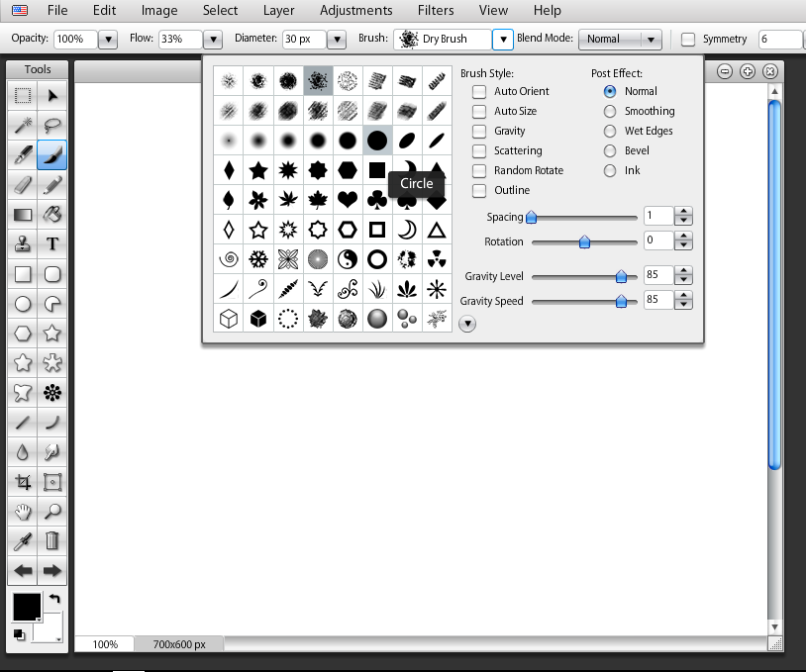
Task: Select the yin-yang brush shape
Action: (348, 259)
